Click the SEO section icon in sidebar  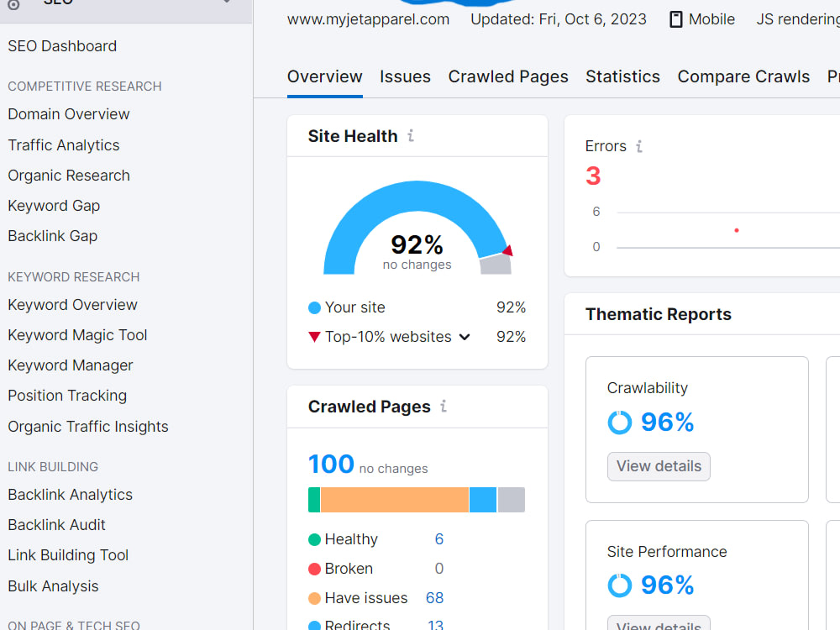pos(13,5)
